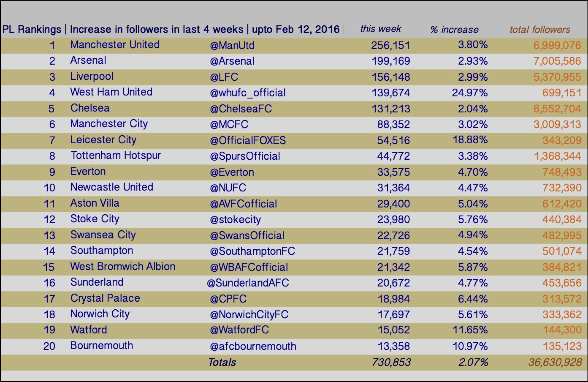The image size is (588, 382).
Task: Click the @LFC Twitter handle
Action: tap(224, 77)
